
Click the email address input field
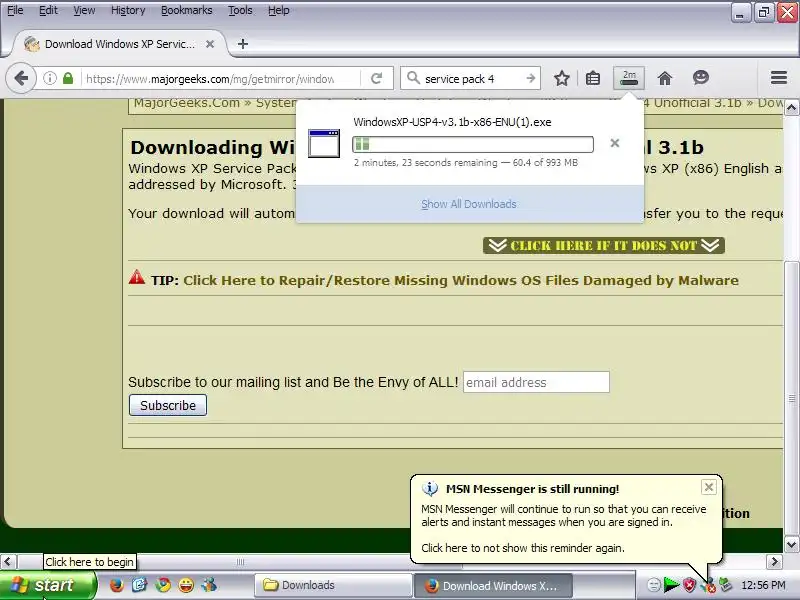tap(536, 382)
